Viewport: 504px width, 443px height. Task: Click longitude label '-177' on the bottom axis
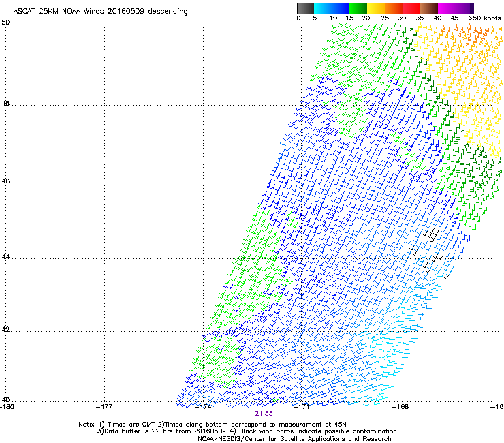point(104,407)
